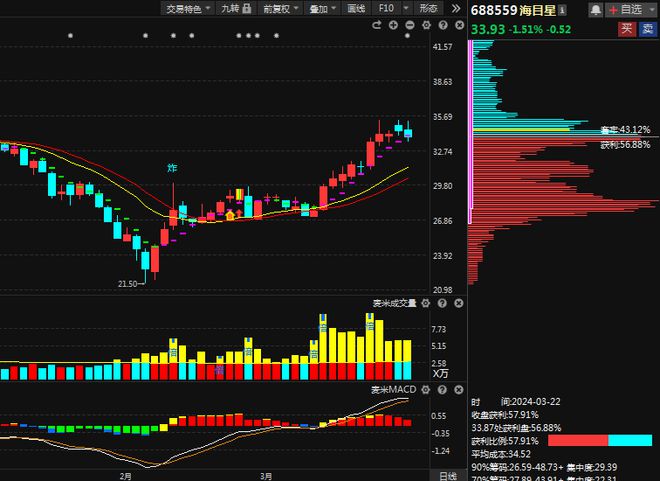Click the red 买 buy button
Viewport: 660px width, 481px height.
coord(626,29)
